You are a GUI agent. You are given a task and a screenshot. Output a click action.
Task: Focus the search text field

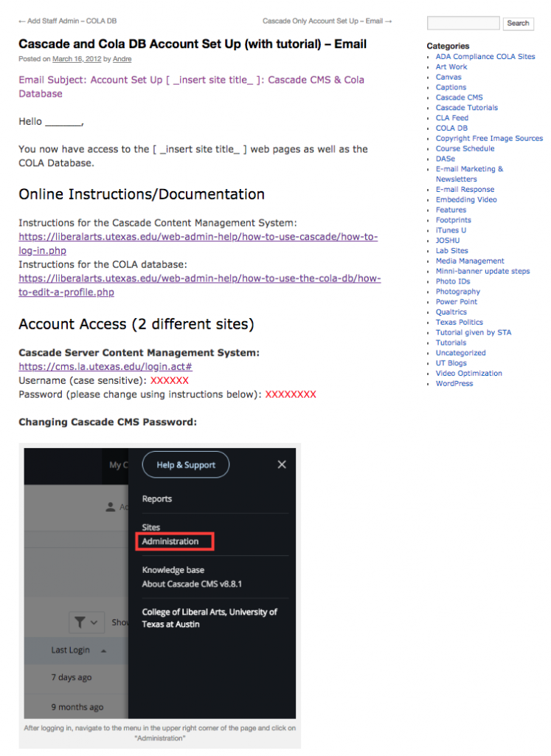coord(463,23)
